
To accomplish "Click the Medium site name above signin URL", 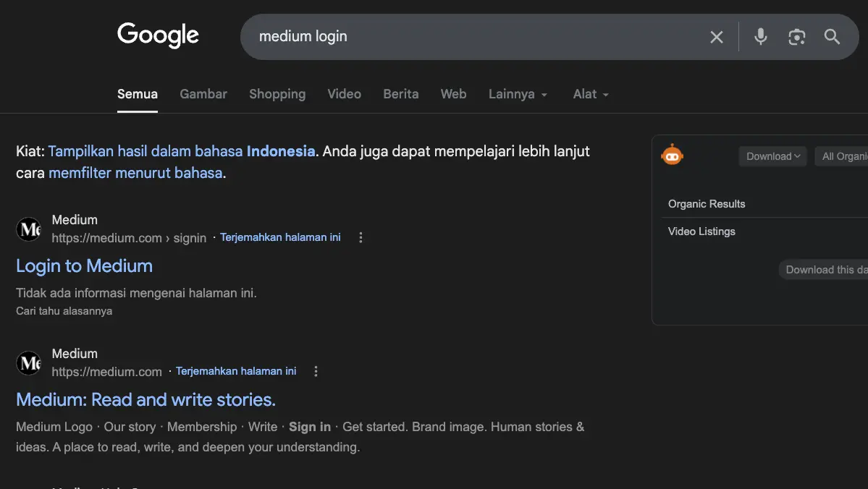I will [75, 220].
